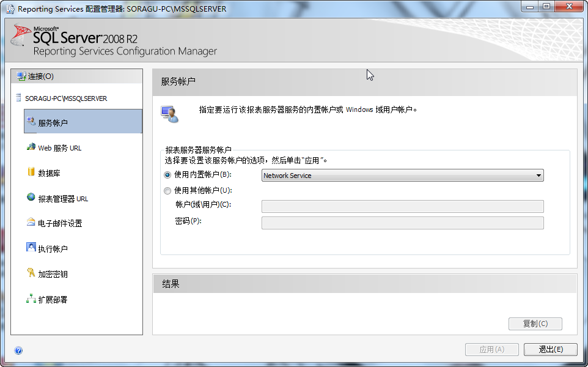This screenshot has width=588, height=367.
Task: Click the 密码(P) input field
Action: pos(402,223)
